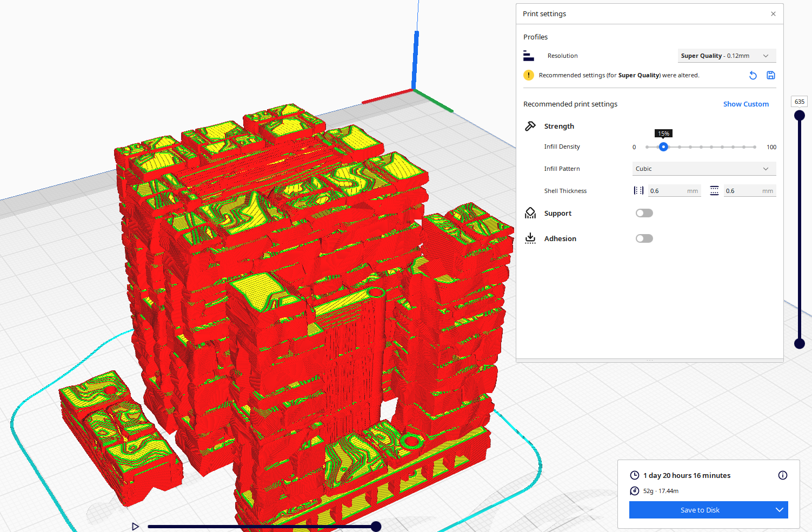Click Save to Disk

coord(700,510)
